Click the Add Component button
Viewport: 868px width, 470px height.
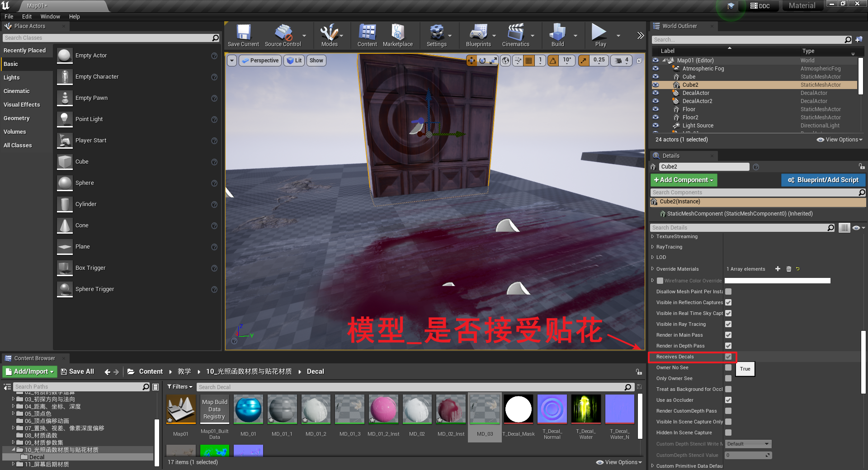click(683, 180)
